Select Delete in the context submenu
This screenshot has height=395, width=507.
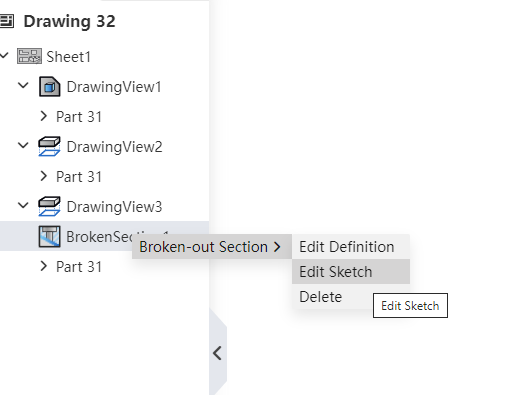point(320,296)
